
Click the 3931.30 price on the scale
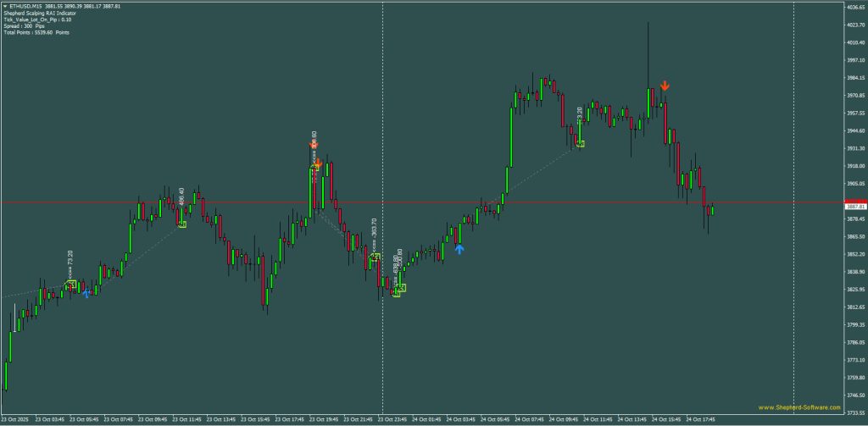click(x=855, y=149)
